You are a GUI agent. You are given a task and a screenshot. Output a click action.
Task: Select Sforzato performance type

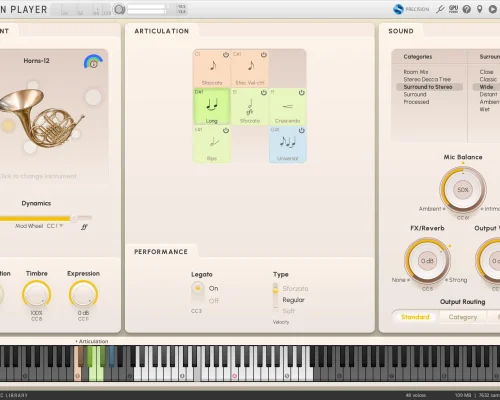295,289
